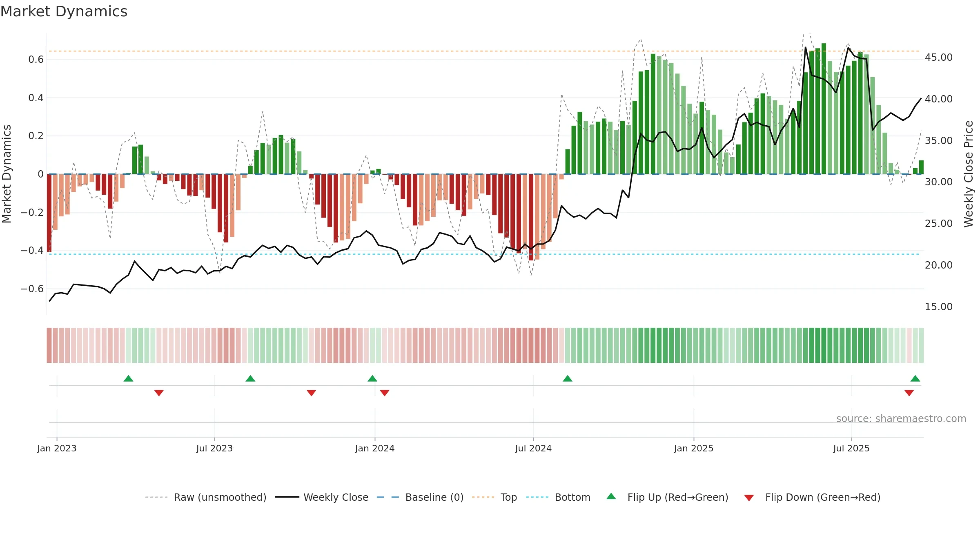Toggle the Flip Down (Green→Red) legend entry

[812, 497]
